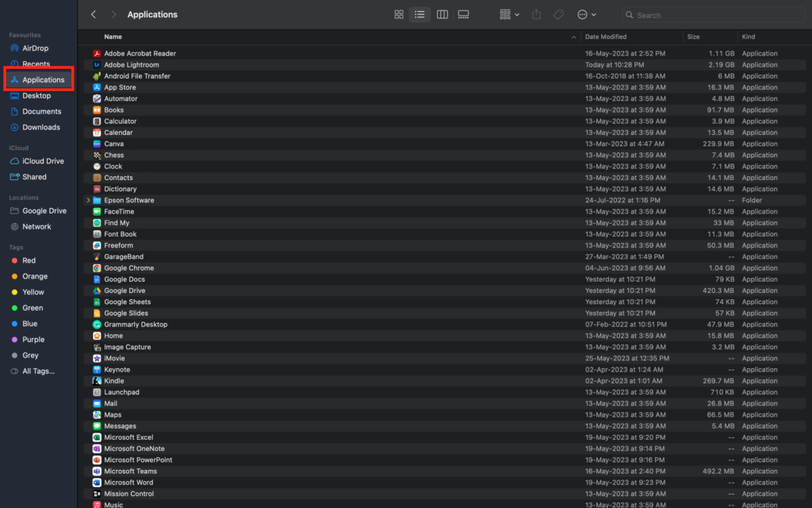
Task: Sort by the Kind column header
Action: point(749,37)
